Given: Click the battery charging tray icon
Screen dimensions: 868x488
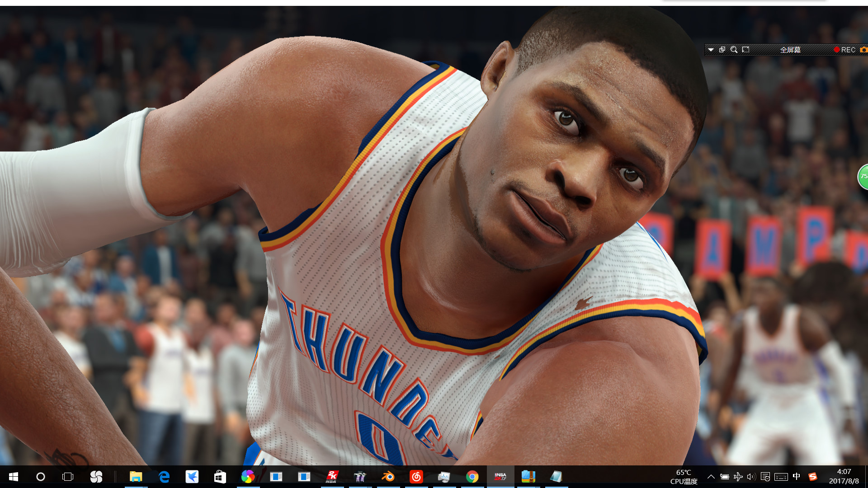Looking at the screenshot, I should tap(725, 477).
